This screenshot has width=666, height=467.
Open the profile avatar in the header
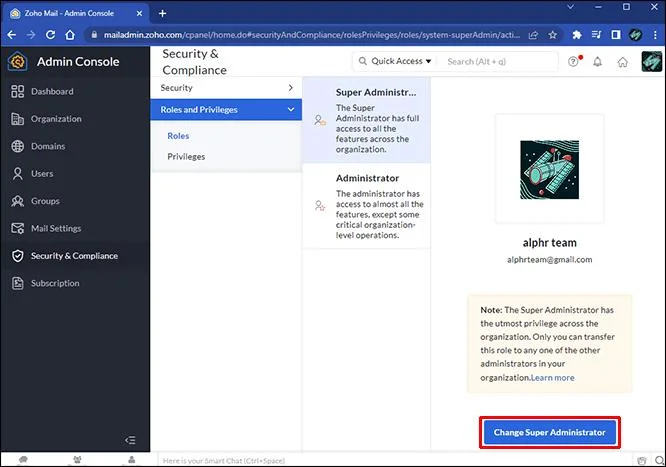pyautogui.click(x=651, y=62)
